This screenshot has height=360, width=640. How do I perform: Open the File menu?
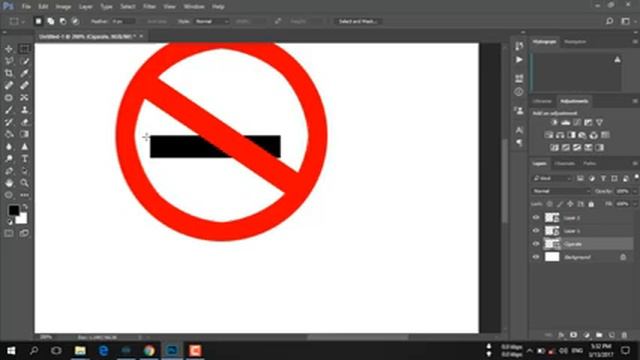pyautogui.click(x=26, y=7)
